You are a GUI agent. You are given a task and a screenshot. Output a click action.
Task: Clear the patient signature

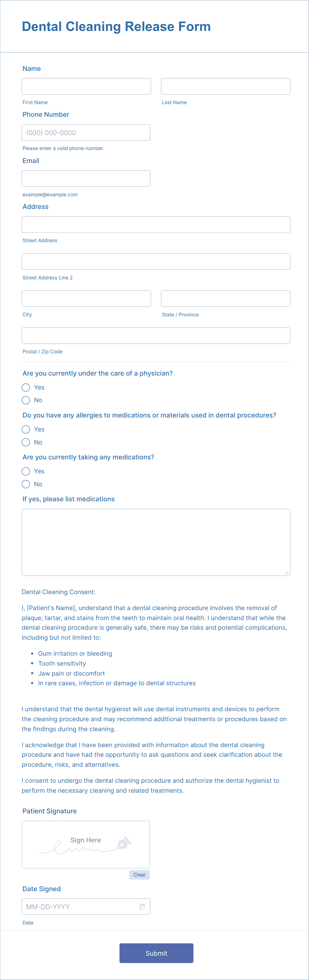click(139, 875)
